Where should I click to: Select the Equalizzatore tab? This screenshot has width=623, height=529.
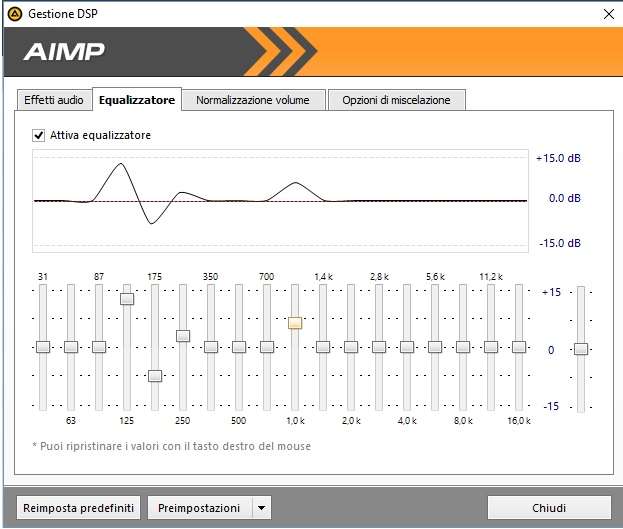click(x=137, y=100)
